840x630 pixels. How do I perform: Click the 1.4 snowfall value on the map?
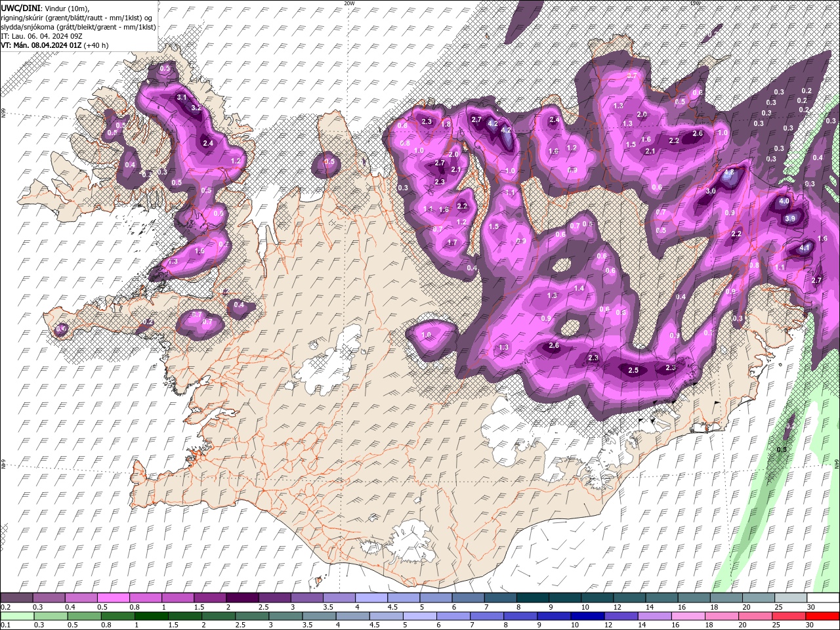(x=579, y=288)
